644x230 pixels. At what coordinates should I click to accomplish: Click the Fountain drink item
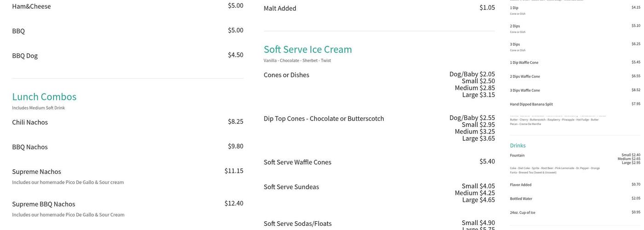point(517,155)
